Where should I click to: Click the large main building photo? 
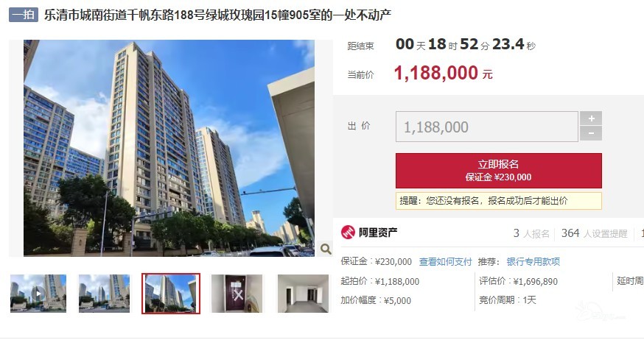click(169, 148)
